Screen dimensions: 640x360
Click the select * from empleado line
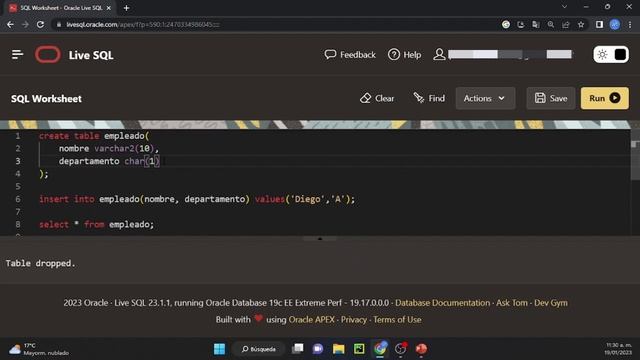pyautogui.click(x=96, y=224)
